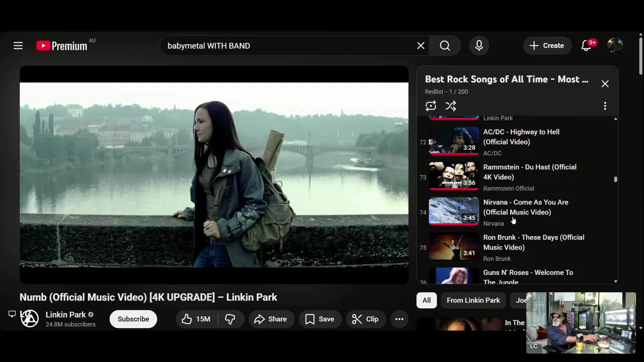Click the video title text
Viewport: 644px width, 362px height.
[x=148, y=297]
